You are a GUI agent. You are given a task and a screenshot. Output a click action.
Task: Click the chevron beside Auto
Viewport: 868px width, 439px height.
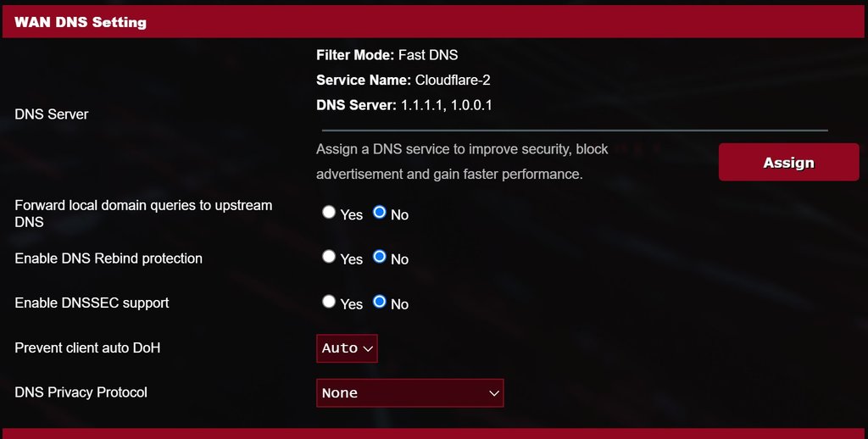(x=368, y=349)
